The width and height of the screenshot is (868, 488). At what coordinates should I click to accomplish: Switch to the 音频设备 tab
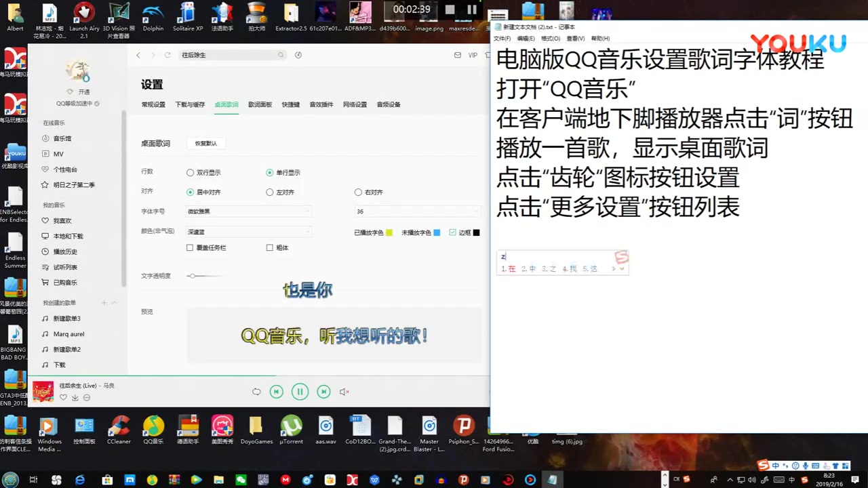pos(389,104)
